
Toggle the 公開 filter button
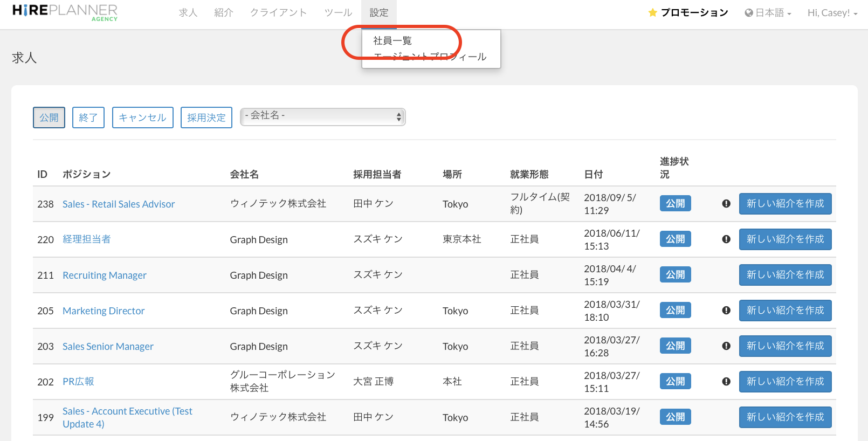point(49,118)
